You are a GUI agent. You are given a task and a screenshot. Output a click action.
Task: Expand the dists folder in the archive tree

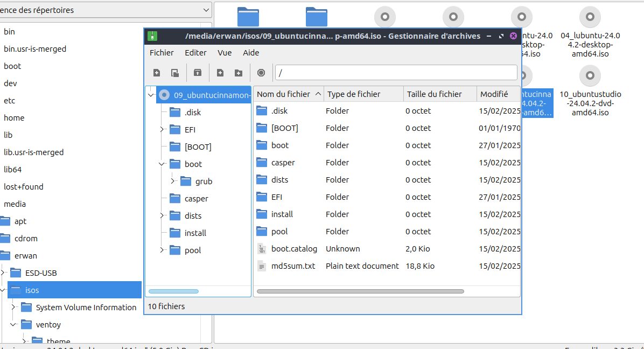click(x=162, y=215)
